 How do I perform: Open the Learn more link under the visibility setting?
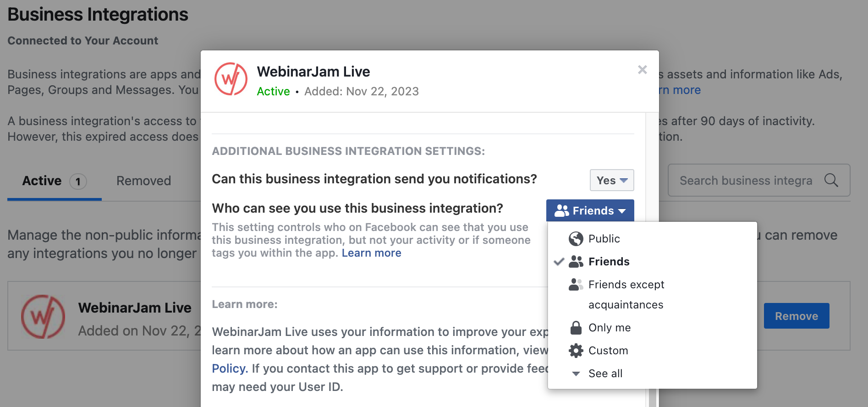371,253
